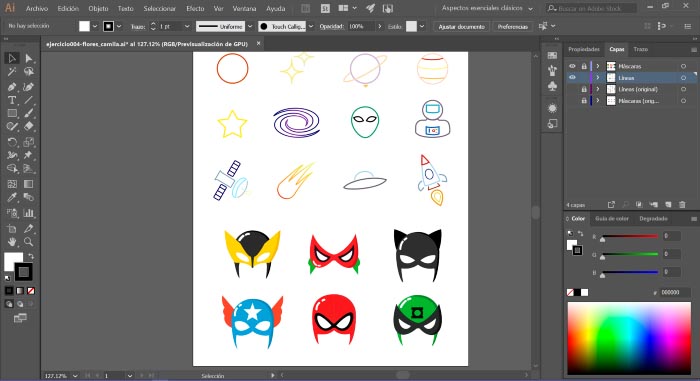The height and width of the screenshot is (381, 700).
Task: Choose the Zoom magnifier tool
Action: (x=29, y=242)
